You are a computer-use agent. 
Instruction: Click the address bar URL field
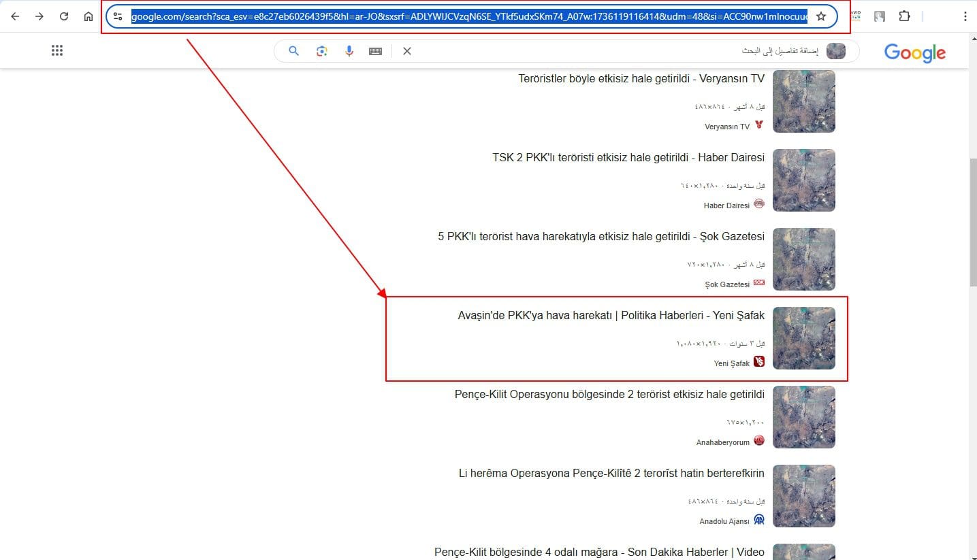click(469, 16)
